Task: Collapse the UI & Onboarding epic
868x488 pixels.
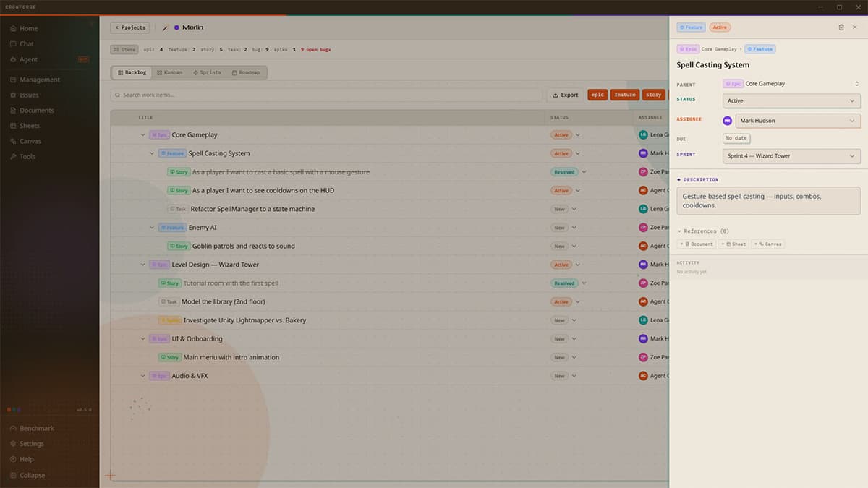Action: pos(143,339)
